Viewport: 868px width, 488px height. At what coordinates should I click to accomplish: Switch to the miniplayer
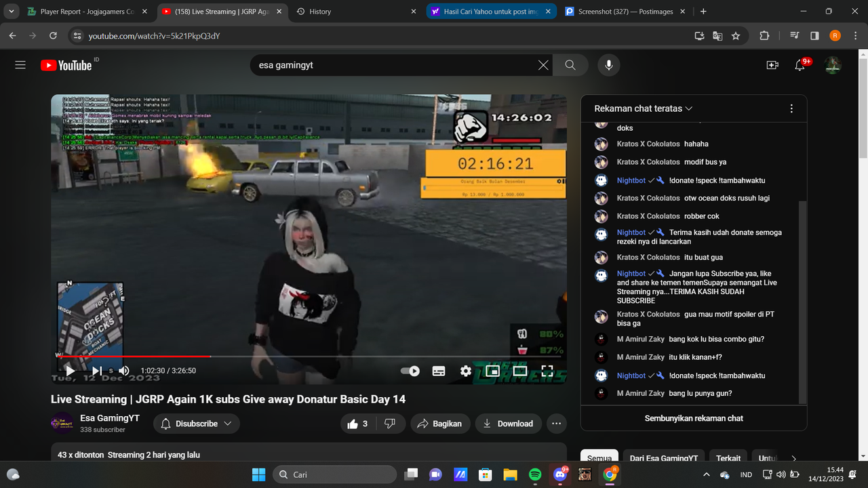click(x=493, y=371)
